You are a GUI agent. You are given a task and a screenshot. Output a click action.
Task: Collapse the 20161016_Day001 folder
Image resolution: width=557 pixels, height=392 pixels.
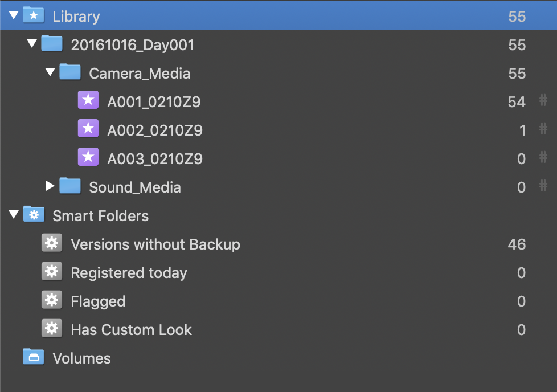tap(32, 44)
